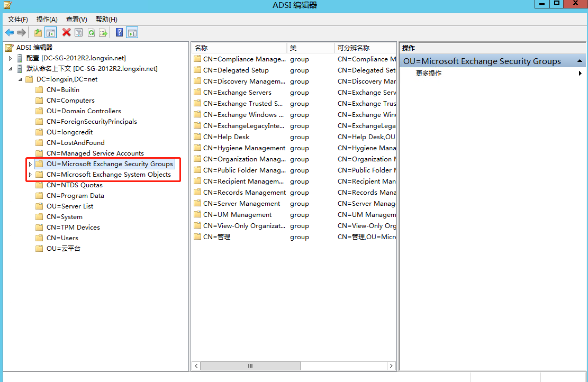Collapse the DC=longxin,DC=net tree node
Viewport: 588px width, 382px height.
point(19,79)
